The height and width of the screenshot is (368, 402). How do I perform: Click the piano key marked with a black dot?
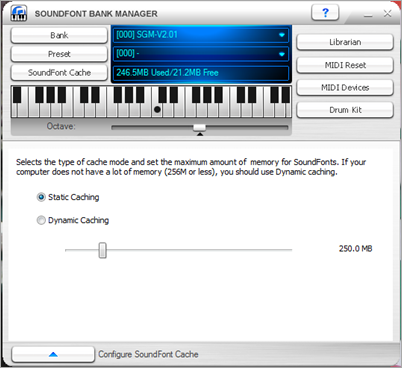(x=157, y=101)
